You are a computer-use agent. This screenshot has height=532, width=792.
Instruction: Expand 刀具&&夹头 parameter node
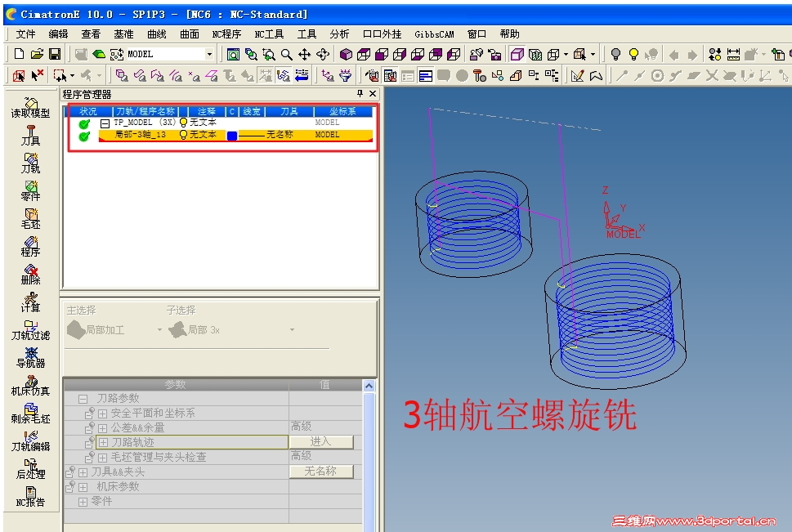83,472
